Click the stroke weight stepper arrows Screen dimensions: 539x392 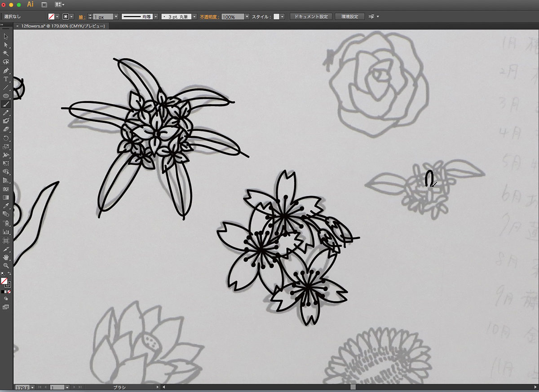coord(90,17)
